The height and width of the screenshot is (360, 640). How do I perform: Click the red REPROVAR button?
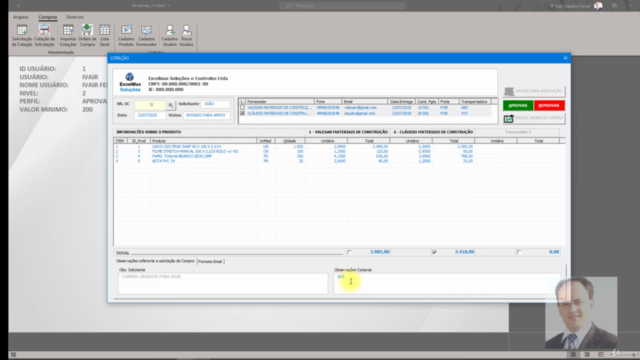coord(549,105)
